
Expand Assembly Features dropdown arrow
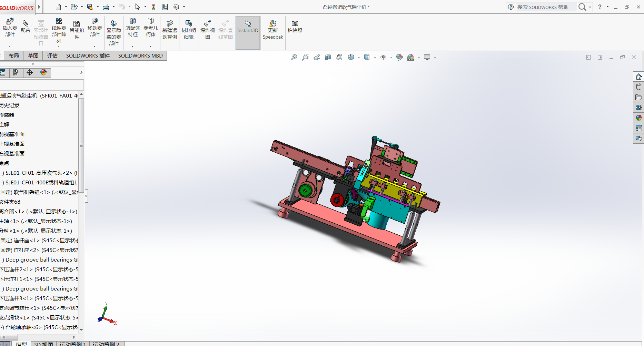[x=133, y=46]
